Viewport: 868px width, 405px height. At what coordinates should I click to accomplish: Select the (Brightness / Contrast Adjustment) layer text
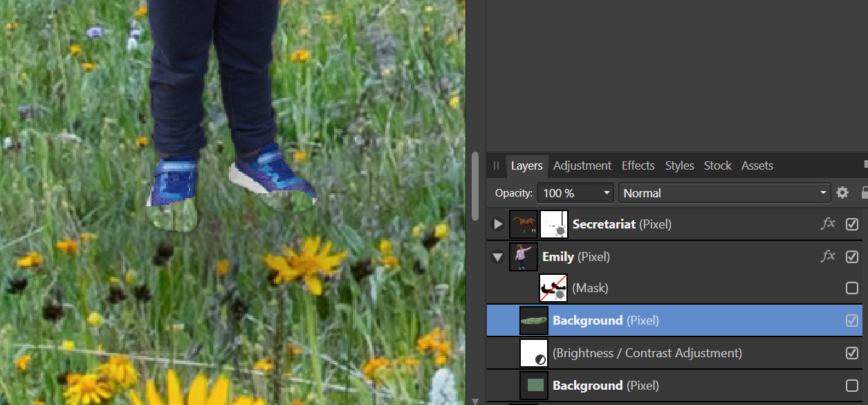pyautogui.click(x=647, y=353)
